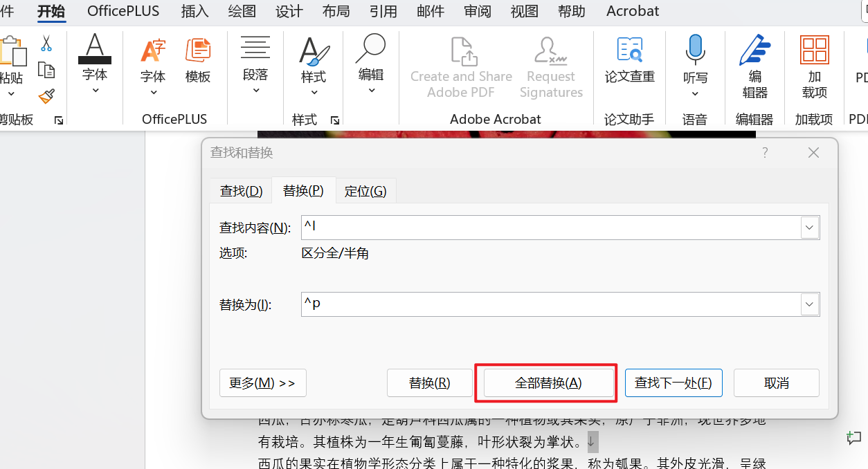Open the 审阅 ribbon tab
This screenshot has height=469, width=868.
[478, 11]
